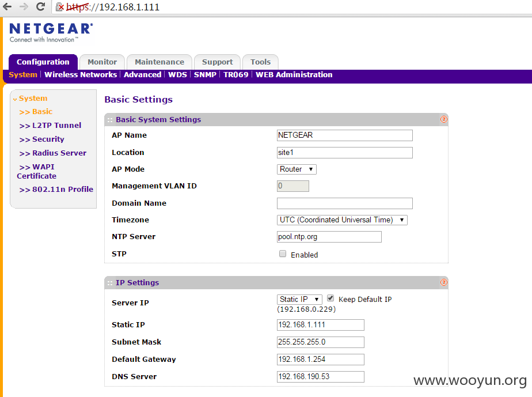Click the default IP text (192.168.0.229)

click(306, 309)
